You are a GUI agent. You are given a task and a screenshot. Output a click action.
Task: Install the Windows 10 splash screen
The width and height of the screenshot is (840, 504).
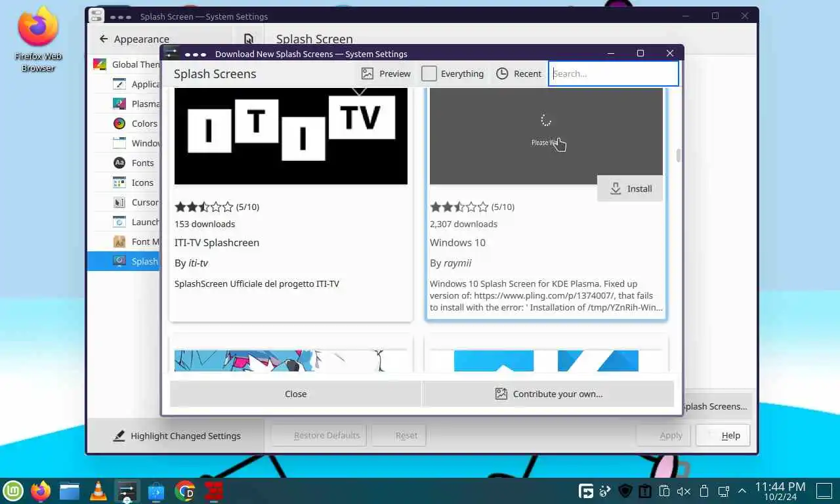click(630, 188)
